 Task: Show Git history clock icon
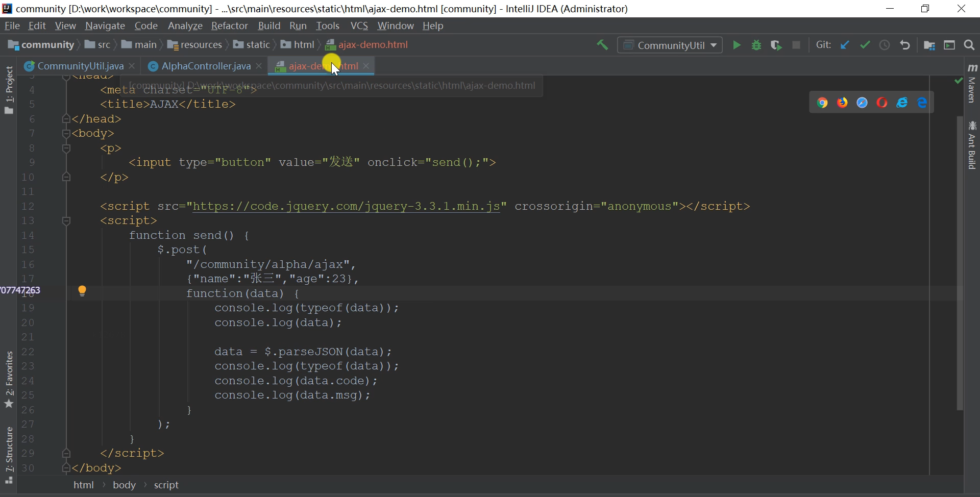[x=885, y=45]
